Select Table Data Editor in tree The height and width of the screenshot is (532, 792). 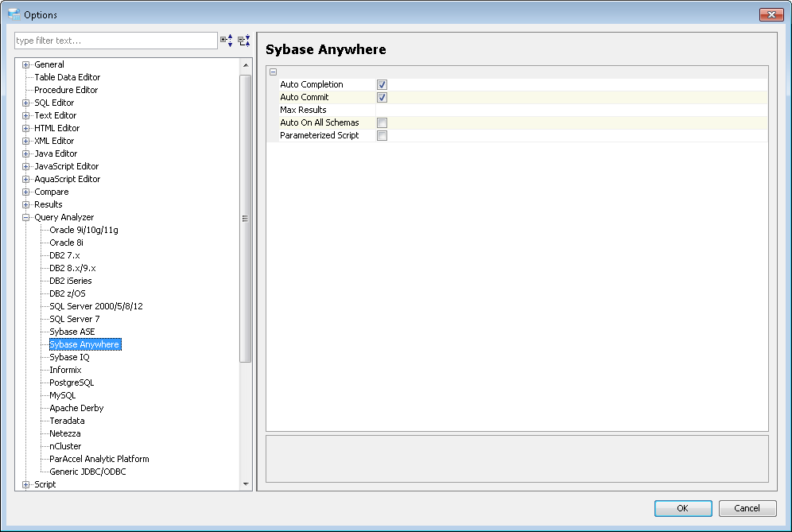click(x=67, y=77)
